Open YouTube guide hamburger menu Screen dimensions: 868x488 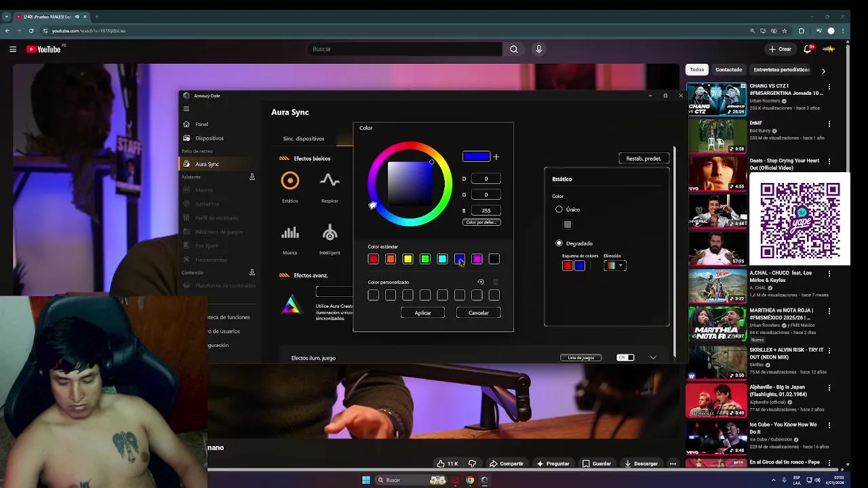[x=13, y=49]
